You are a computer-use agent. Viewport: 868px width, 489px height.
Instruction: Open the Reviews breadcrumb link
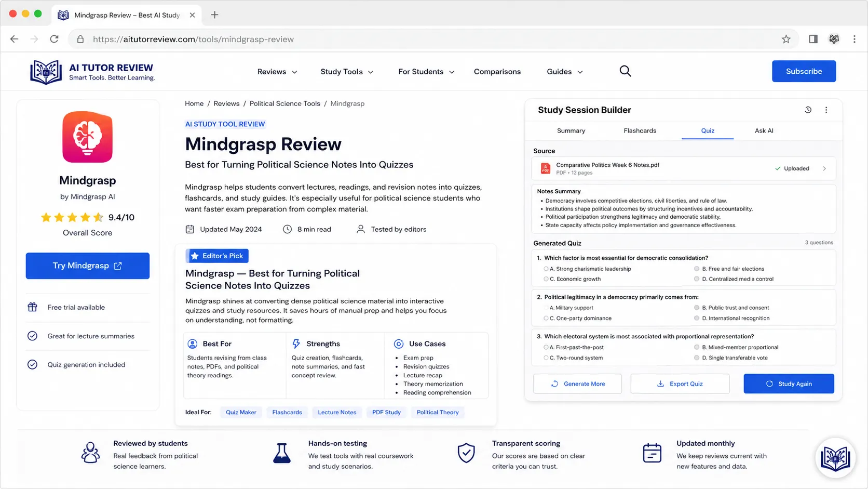point(226,103)
